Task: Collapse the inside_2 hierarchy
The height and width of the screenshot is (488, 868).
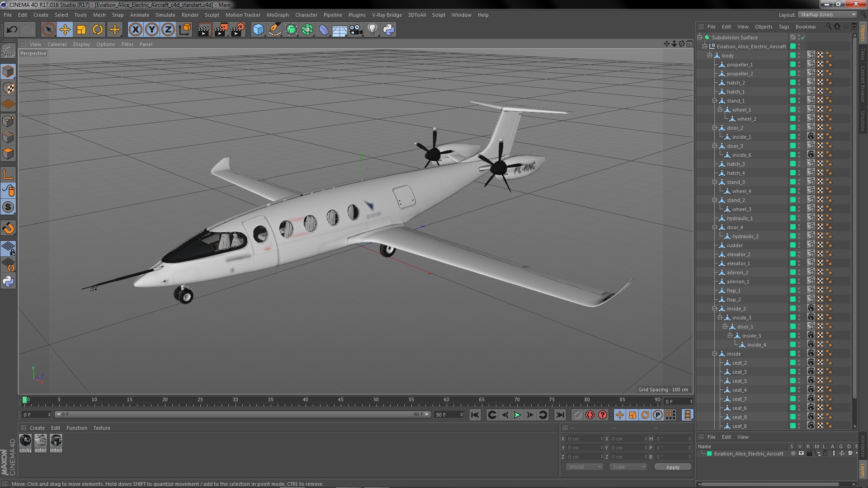Action: [x=715, y=309]
